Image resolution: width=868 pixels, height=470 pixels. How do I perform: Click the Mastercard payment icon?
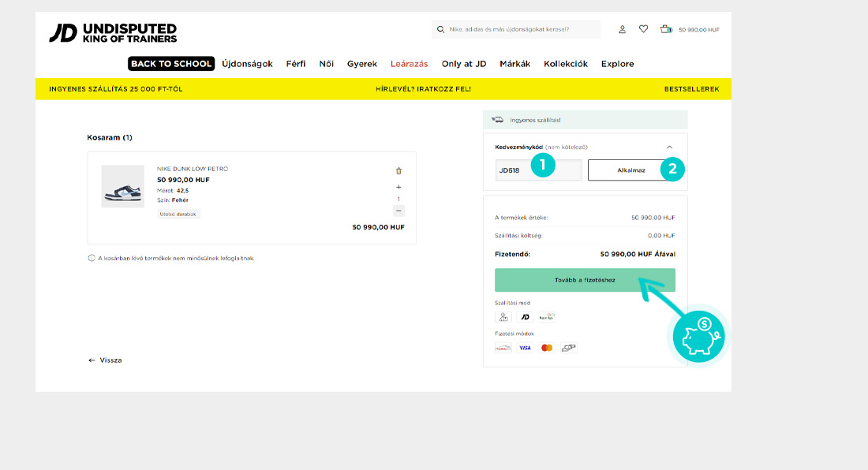547,348
